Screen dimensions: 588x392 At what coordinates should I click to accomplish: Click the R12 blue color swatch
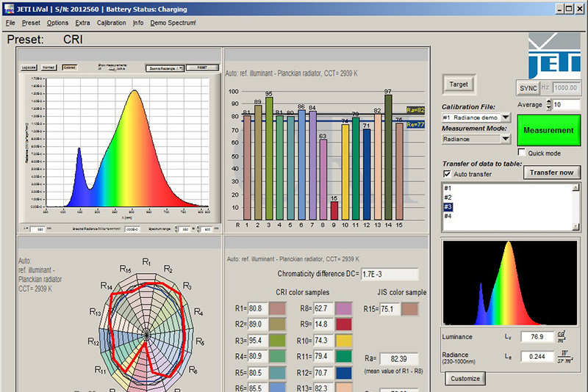point(344,373)
